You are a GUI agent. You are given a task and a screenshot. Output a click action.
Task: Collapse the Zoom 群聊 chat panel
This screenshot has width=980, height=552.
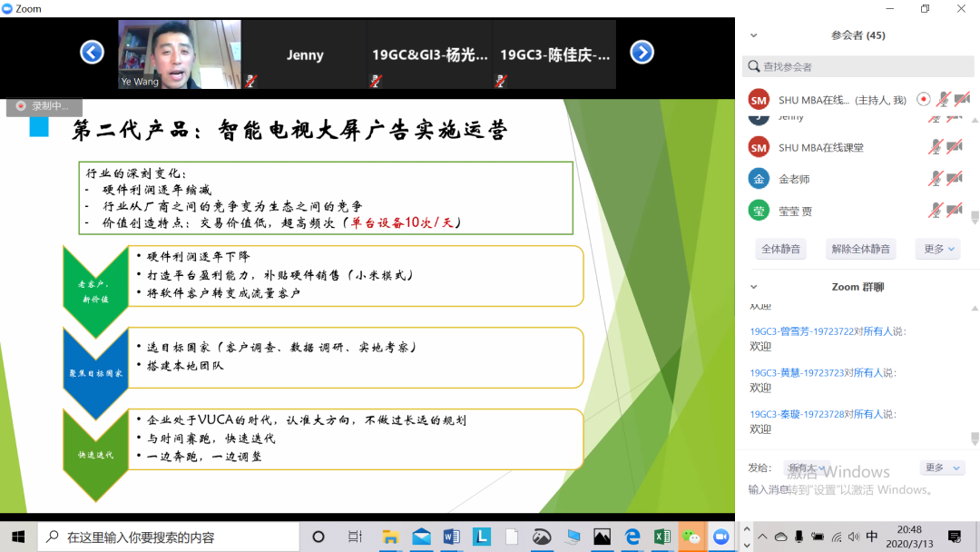753,287
